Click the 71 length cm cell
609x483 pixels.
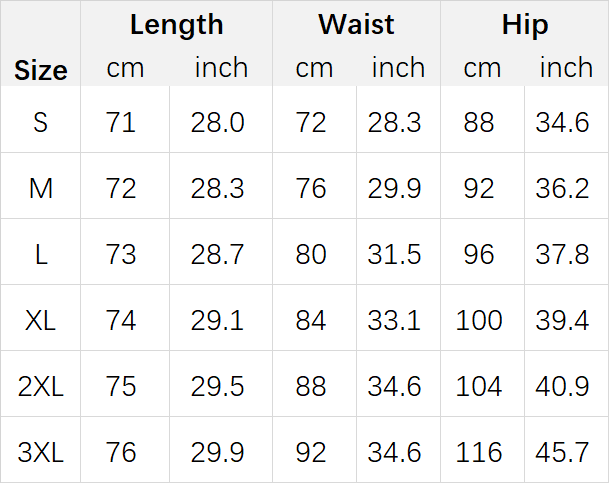[x=121, y=122]
